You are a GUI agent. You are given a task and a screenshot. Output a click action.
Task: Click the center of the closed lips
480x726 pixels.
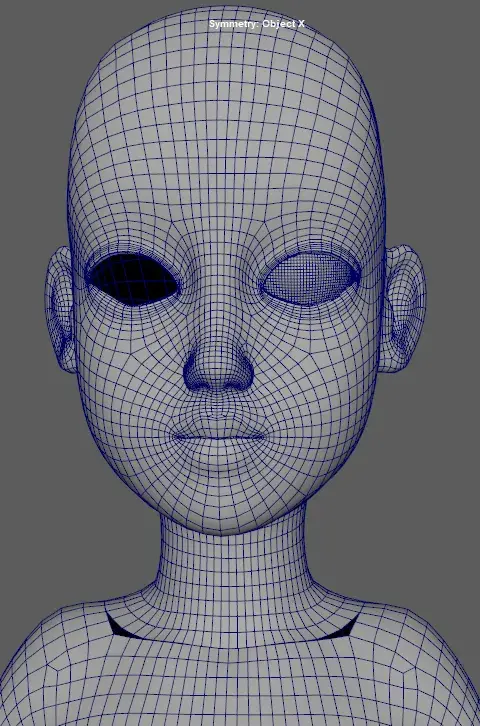tap(219, 437)
